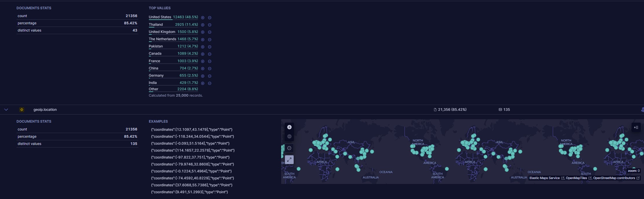This screenshot has width=644, height=199.
Task: Click the geoip.location field name
Action: tap(45, 110)
